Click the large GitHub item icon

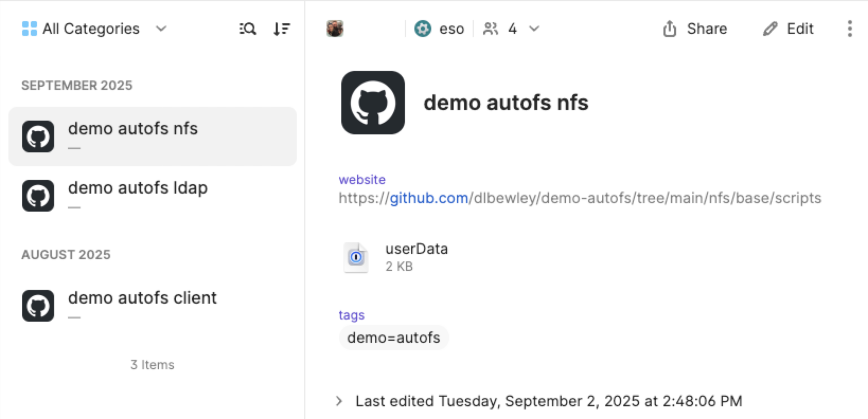point(373,103)
